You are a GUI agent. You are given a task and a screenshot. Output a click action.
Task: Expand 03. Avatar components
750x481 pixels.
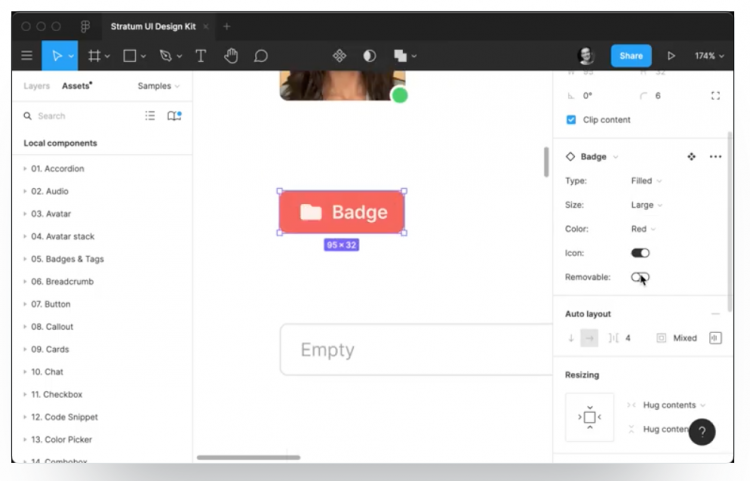(47, 214)
